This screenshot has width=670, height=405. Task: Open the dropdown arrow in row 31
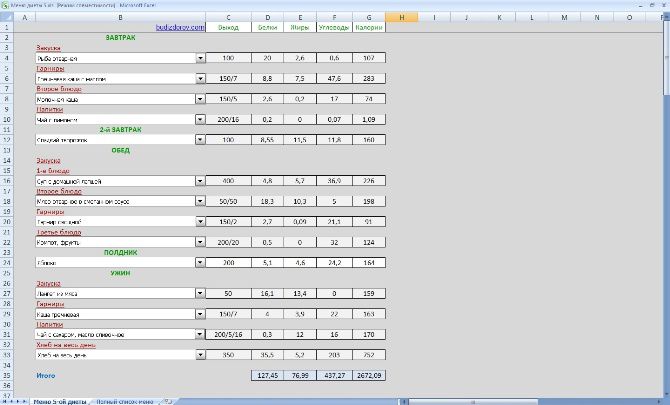[199, 334]
